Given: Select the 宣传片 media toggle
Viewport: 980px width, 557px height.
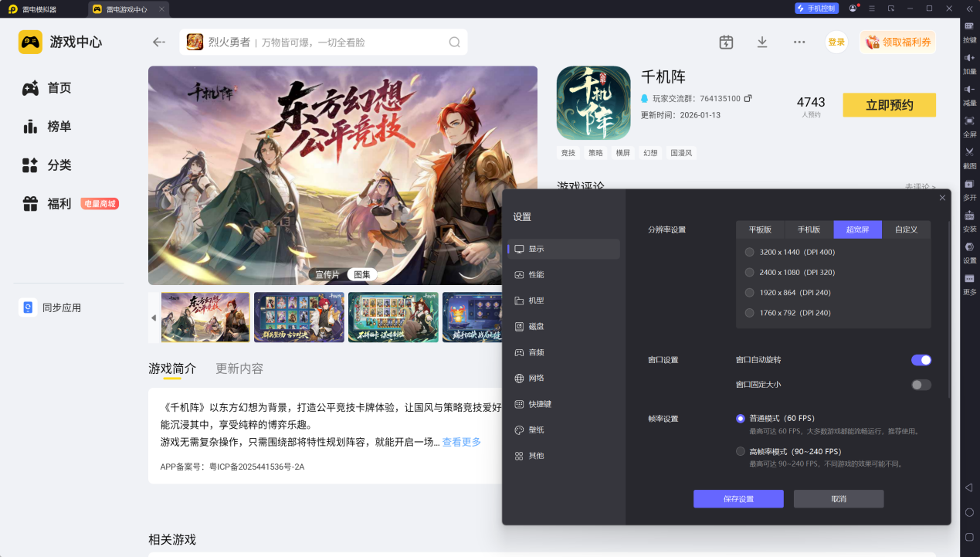Looking at the screenshot, I should coord(327,274).
